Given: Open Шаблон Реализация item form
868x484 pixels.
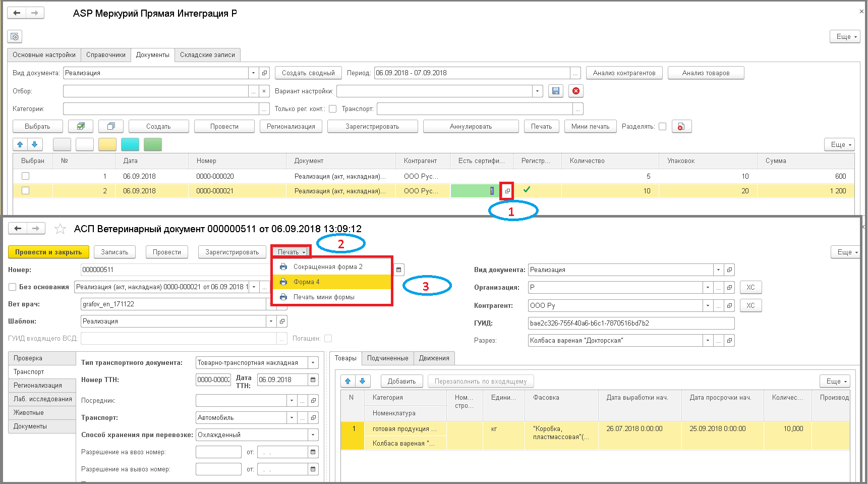Looking at the screenshot, I should [x=282, y=321].
